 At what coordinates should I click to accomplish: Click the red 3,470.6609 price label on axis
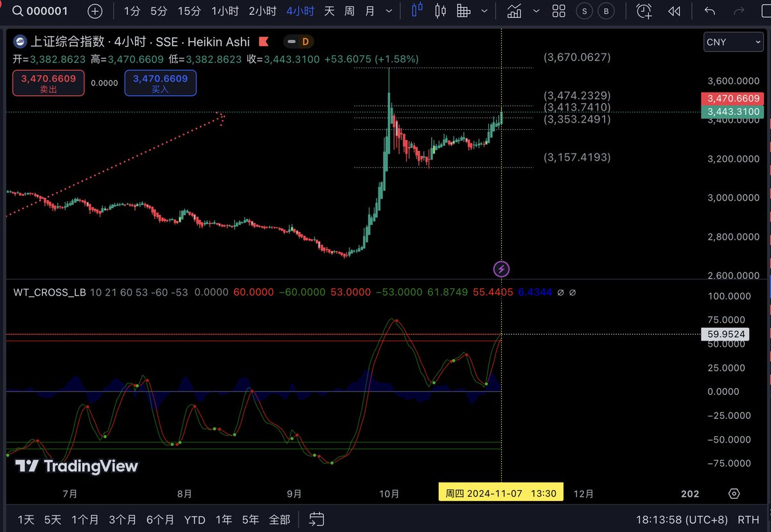pos(733,99)
